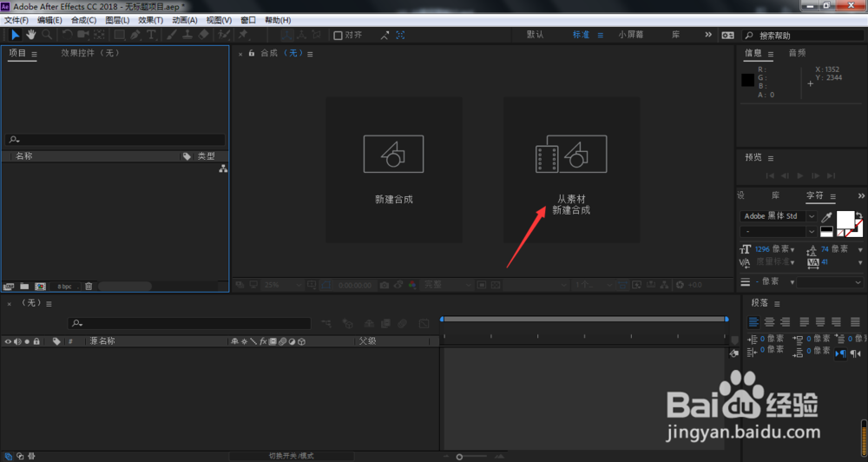
Task: Select the Selection arrow tool
Action: 15,35
